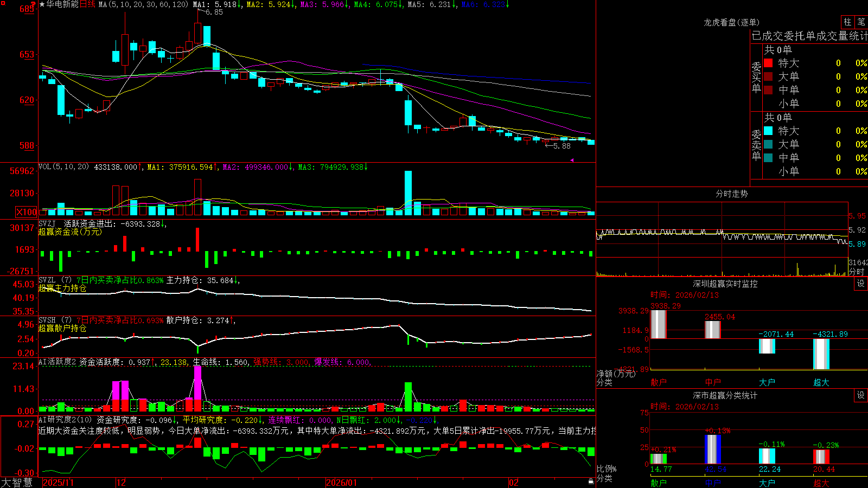Click the 5.95 price label in 分时走势
The image size is (868, 488).
coord(857,216)
